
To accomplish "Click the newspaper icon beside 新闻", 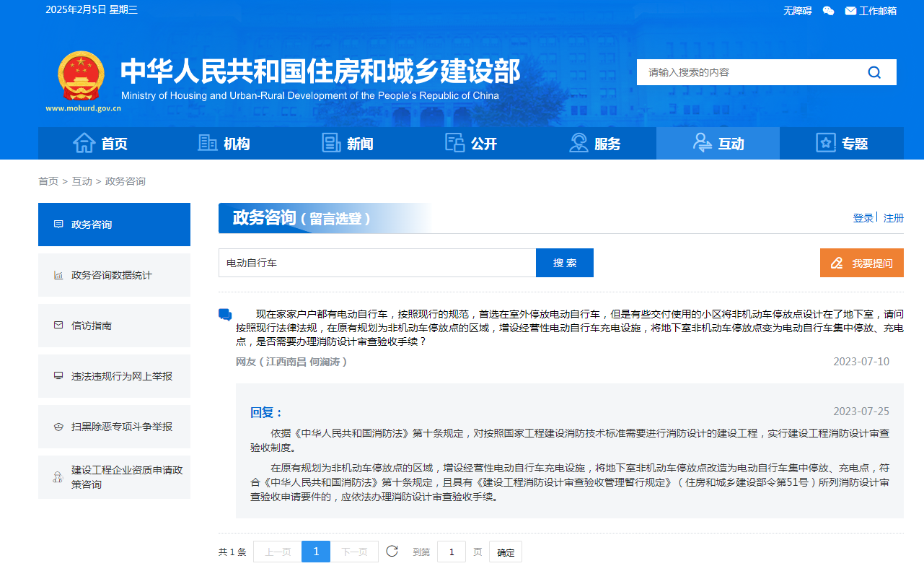I will pyautogui.click(x=331, y=143).
